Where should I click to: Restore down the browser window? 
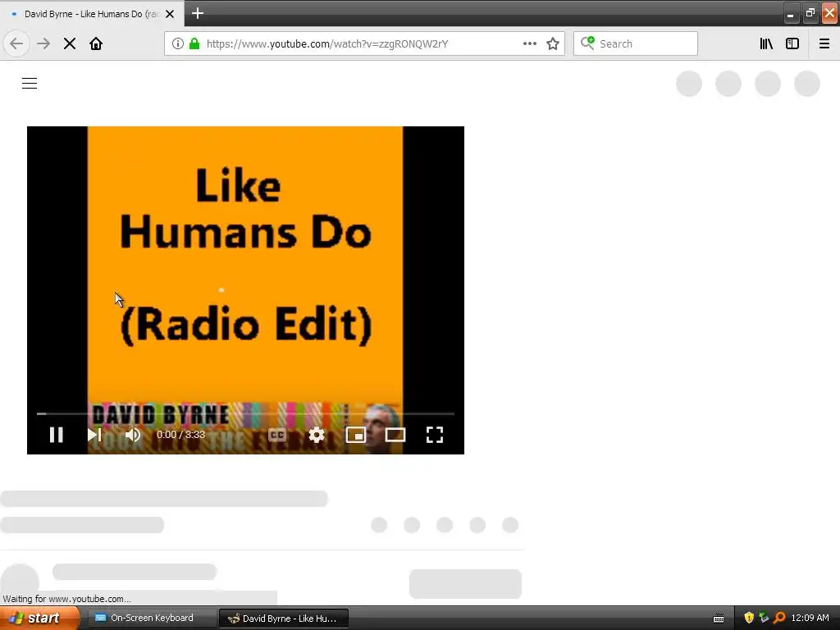tap(810, 13)
